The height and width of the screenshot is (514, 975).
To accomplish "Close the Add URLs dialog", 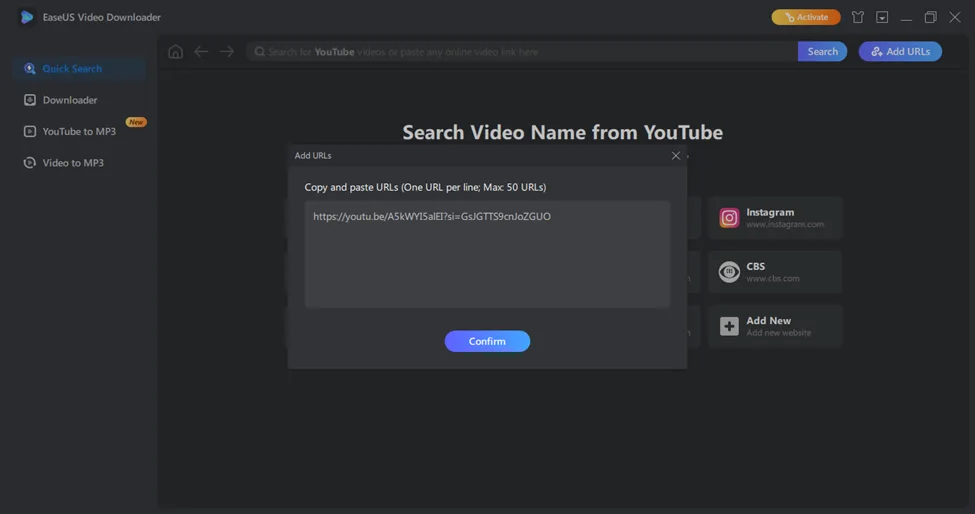I will coord(675,155).
